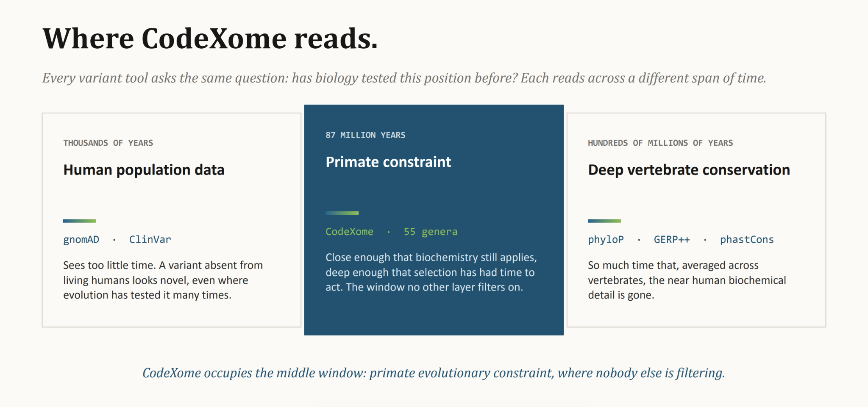The image size is (868, 407).
Task: Click the 'Sees too little time' paragraph
Action: point(163,280)
